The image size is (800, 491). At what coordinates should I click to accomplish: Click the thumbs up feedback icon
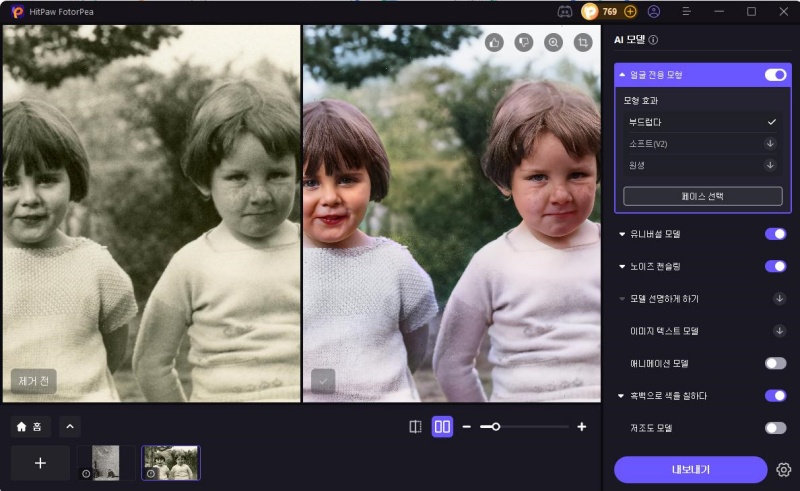pyautogui.click(x=494, y=42)
